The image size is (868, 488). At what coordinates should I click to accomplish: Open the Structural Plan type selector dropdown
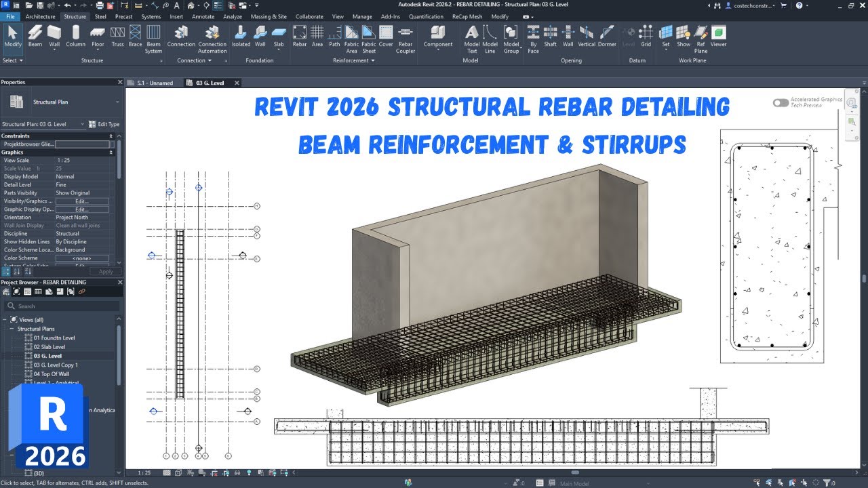click(117, 102)
